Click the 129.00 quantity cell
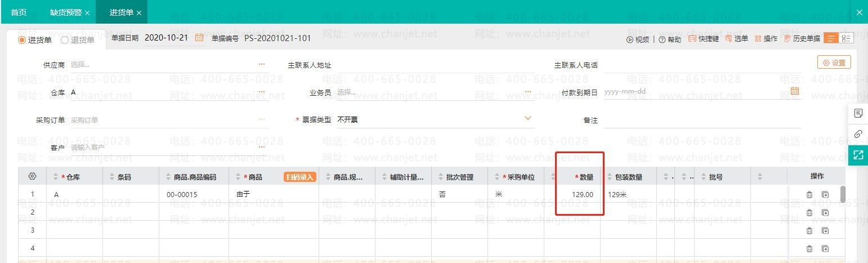Screen dimensions: 868x263 coord(572,194)
